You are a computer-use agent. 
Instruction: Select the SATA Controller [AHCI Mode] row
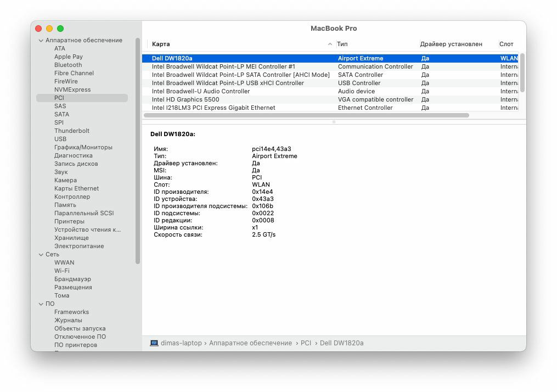[330, 75]
